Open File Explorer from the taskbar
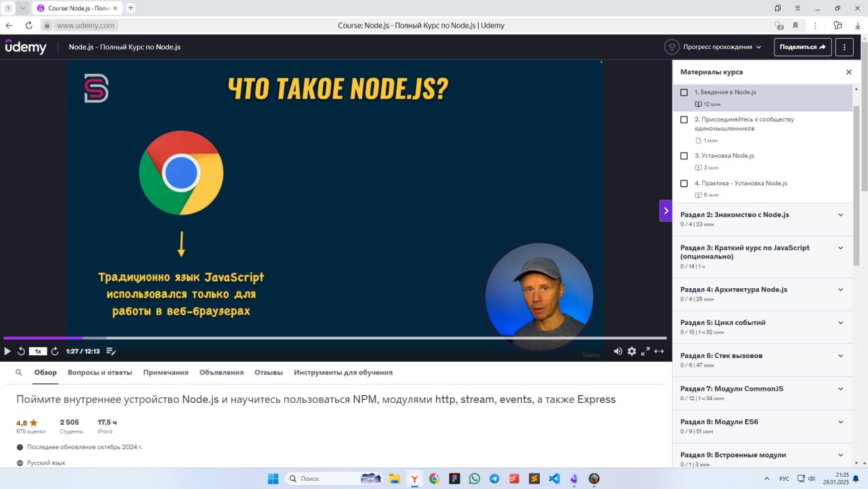 pos(394,478)
